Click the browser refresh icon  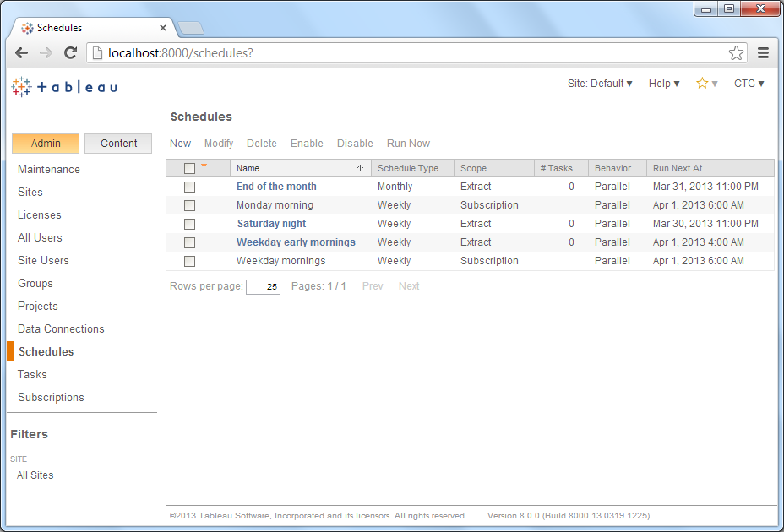click(x=70, y=52)
